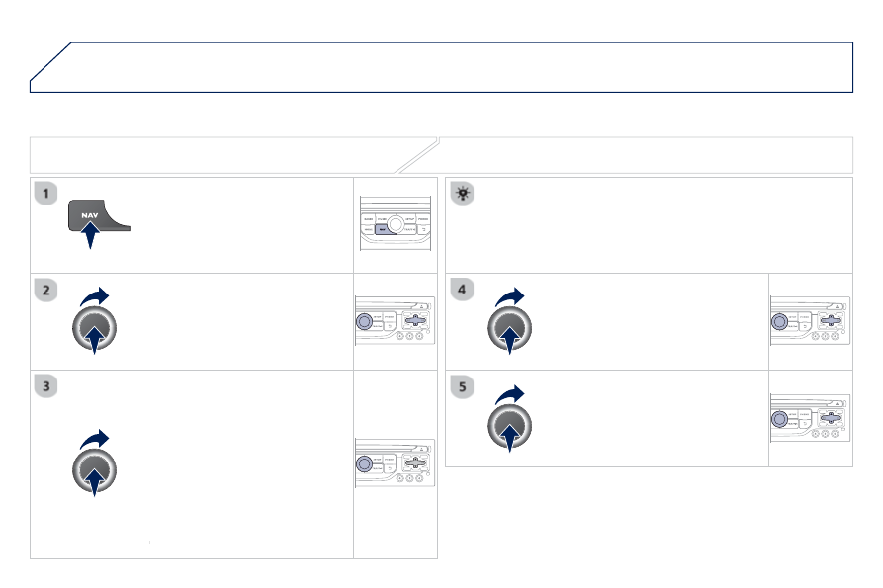
Task: Select the left section heading tab
Action: pos(233,155)
